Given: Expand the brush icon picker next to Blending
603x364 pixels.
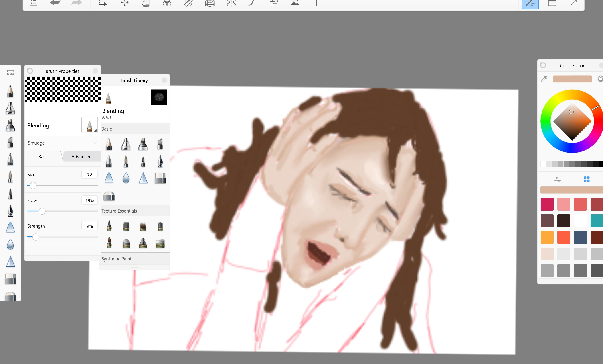Looking at the screenshot, I should click(x=90, y=125).
